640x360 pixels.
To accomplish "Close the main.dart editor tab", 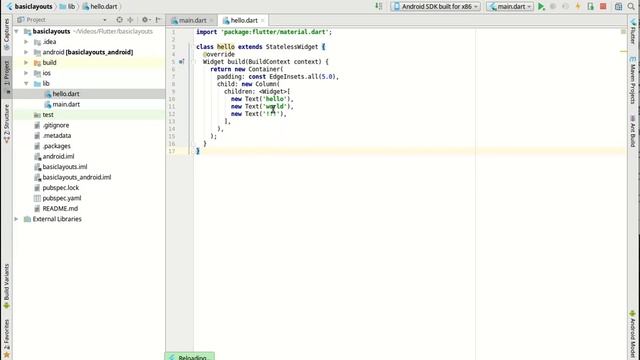I will pos(211,20).
